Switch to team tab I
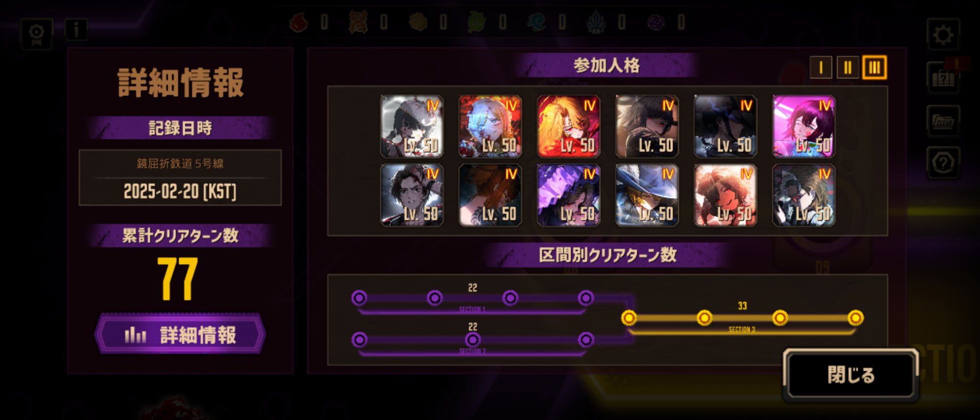The height and width of the screenshot is (420, 980). [x=821, y=68]
